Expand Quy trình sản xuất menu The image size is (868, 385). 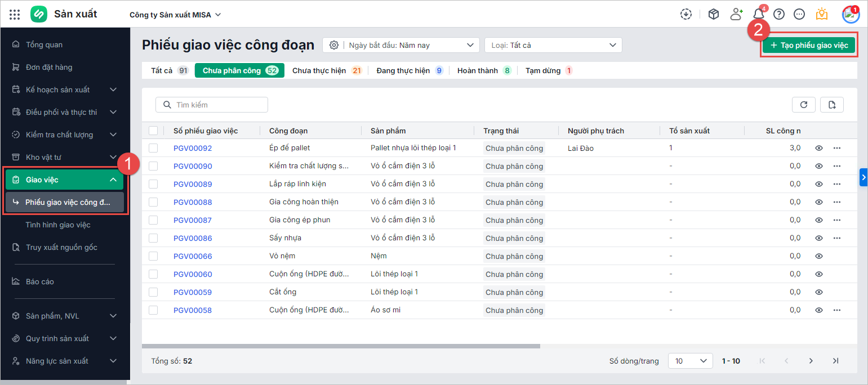click(65, 338)
